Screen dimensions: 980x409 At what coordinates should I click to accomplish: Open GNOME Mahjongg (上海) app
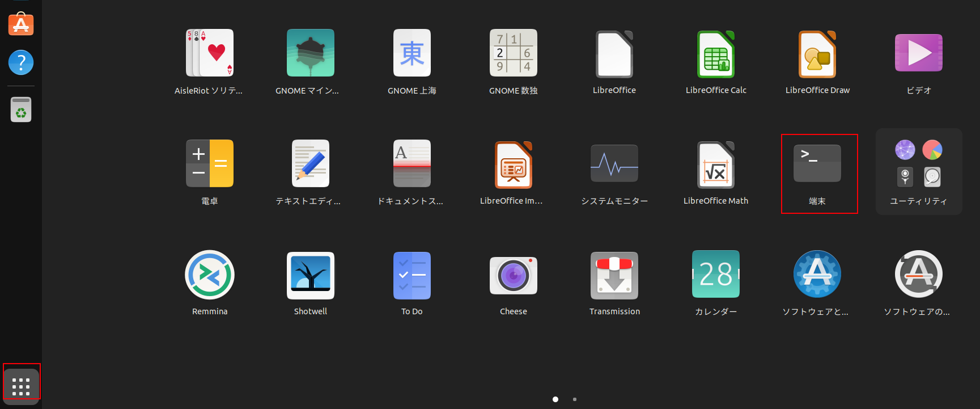point(412,53)
